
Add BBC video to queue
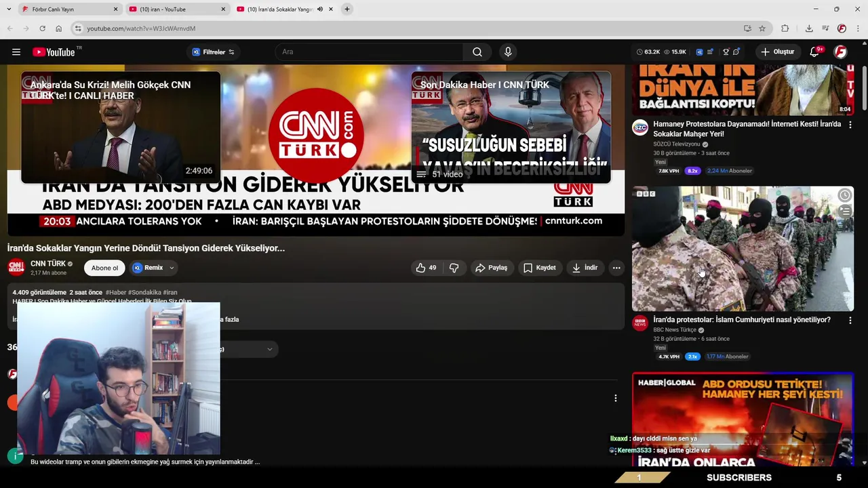tap(844, 211)
